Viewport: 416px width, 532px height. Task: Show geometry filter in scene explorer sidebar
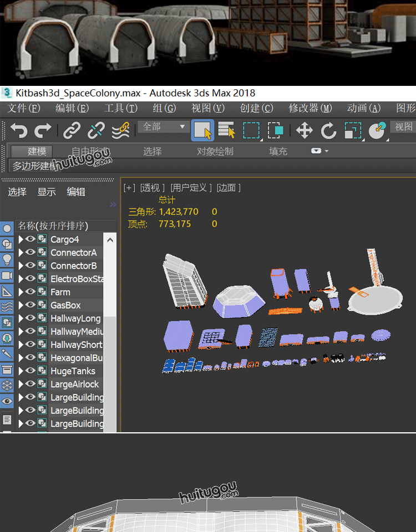tap(7, 228)
